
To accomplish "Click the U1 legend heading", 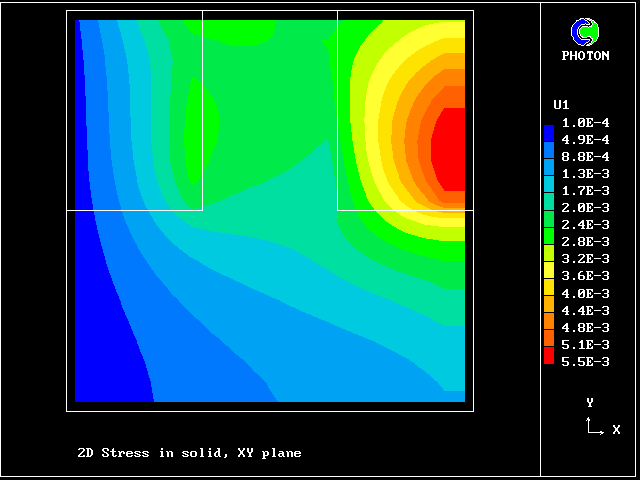I will coord(561,105).
